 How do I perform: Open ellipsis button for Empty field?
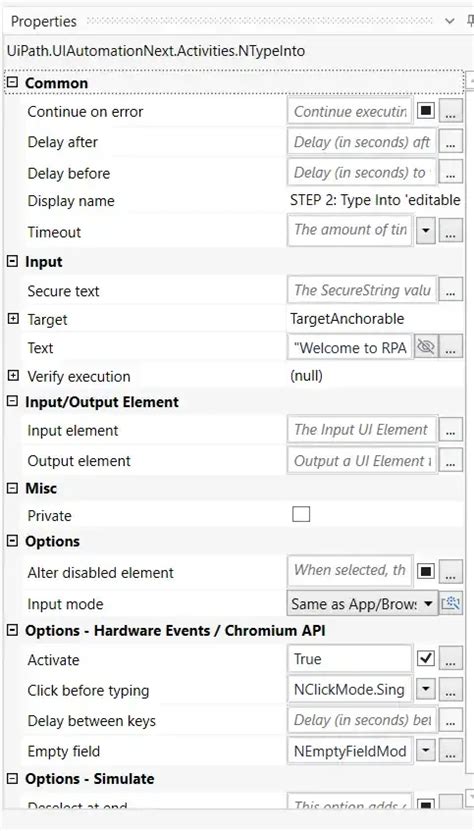coord(450,752)
